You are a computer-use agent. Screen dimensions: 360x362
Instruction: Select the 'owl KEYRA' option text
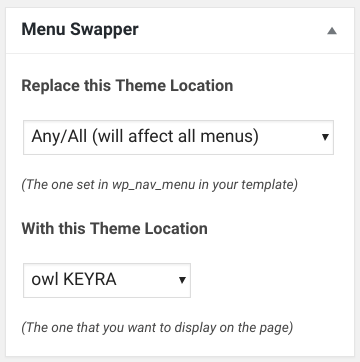click(74, 280)
